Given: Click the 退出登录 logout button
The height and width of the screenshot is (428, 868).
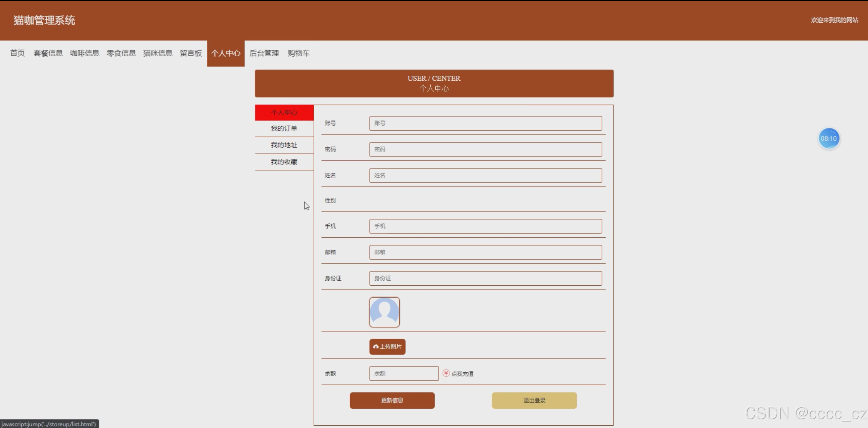Looking at the screenshot, I should coord(534,400).
